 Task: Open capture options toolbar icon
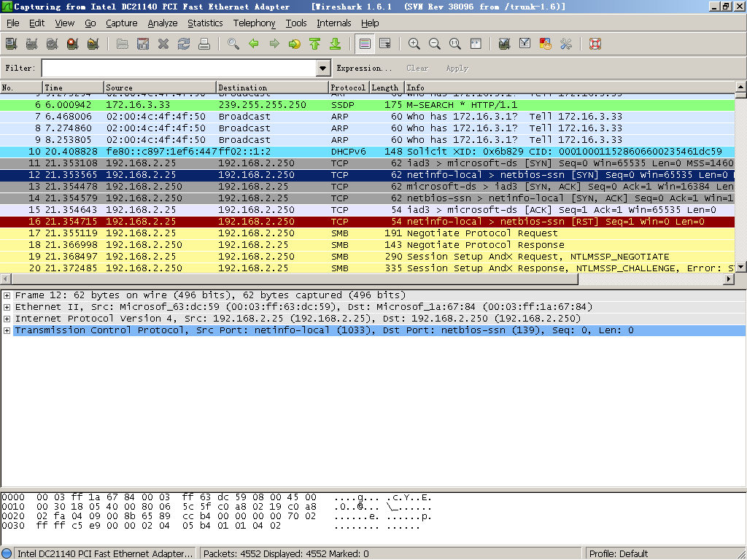tap(32, 44)
